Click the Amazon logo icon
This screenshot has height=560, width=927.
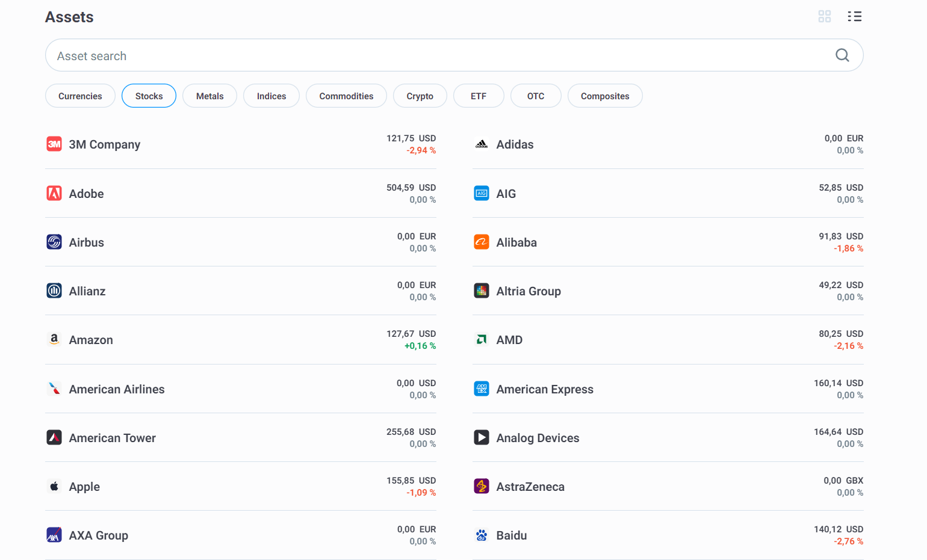[x=54, y=339]
